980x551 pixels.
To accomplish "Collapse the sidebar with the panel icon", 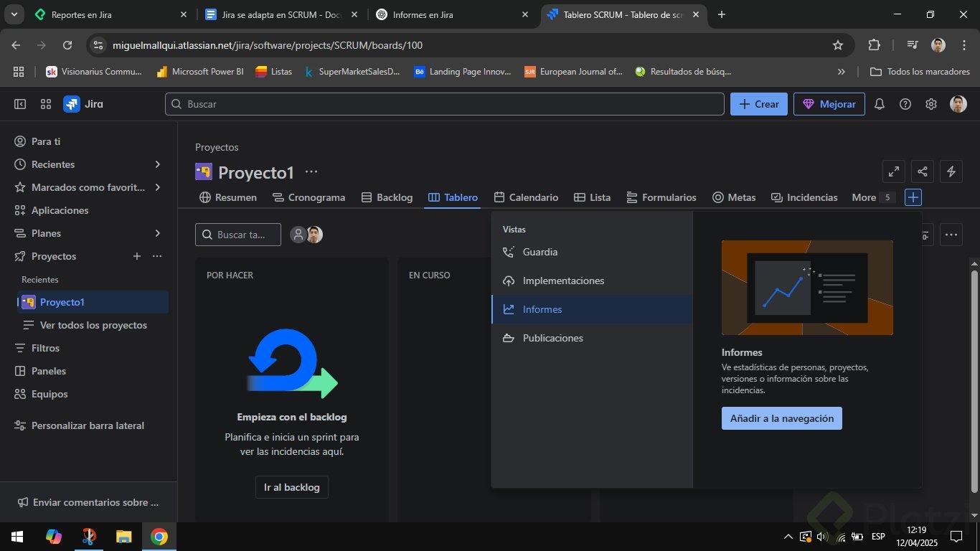I will (x=20, y=104).
